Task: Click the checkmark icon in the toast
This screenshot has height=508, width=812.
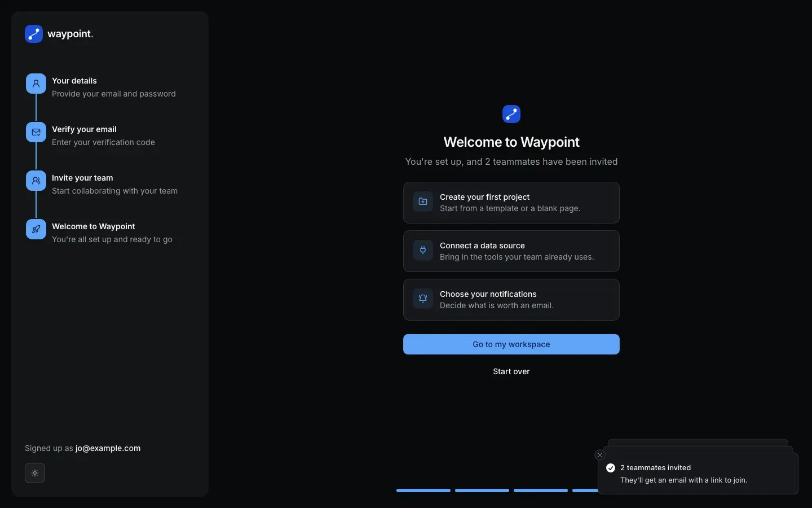Action: click(x=611, y=468)
